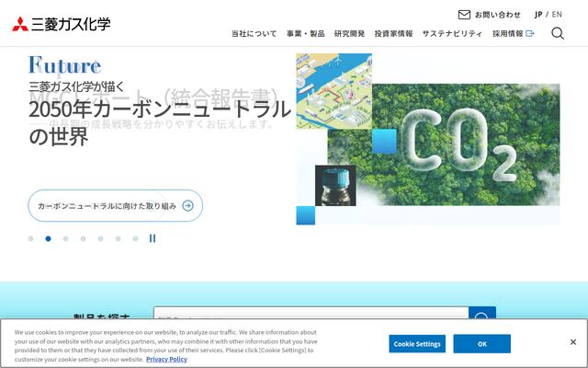Viewport: 588px width, 368px height.
Task: Click the arrow icon in carbon neutral button
Action: pyautogui.click(x=187, y=206)
